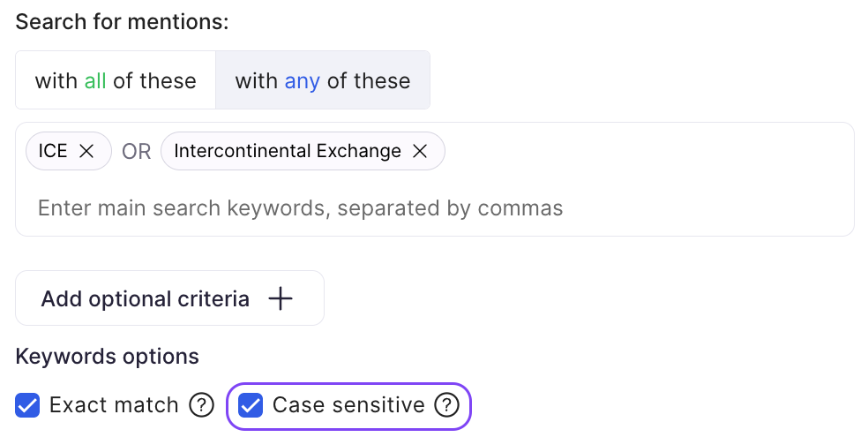Remove the ICE keyword chip
Image resolution: width=868 pixels, height=437 pixels.
(86, 151)
